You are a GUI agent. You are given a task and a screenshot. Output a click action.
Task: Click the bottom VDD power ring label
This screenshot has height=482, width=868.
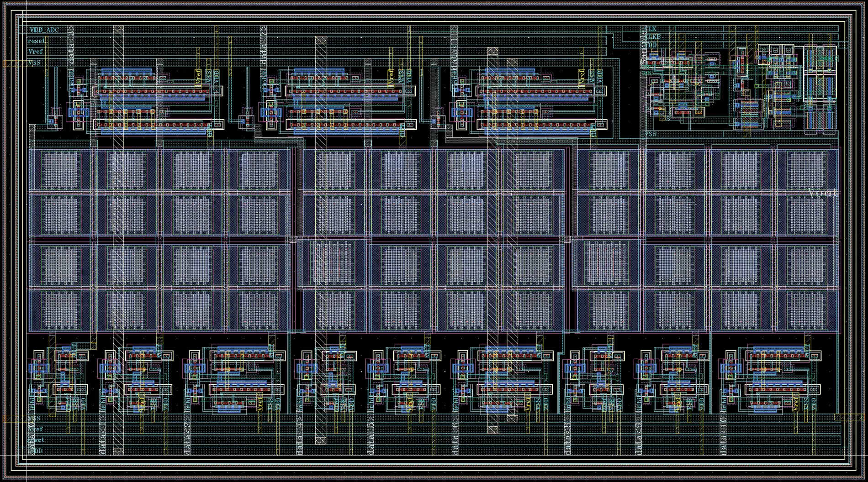pos(36,450)
